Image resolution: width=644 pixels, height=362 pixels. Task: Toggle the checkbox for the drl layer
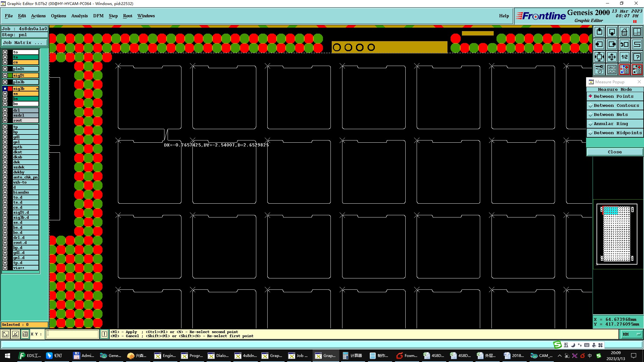coord(5,110)
